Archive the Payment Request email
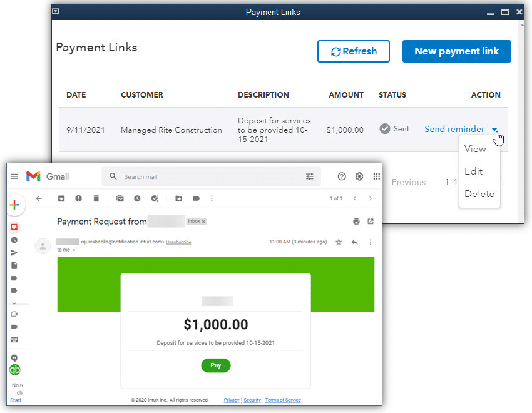532x413 pixels. [61, 198]
